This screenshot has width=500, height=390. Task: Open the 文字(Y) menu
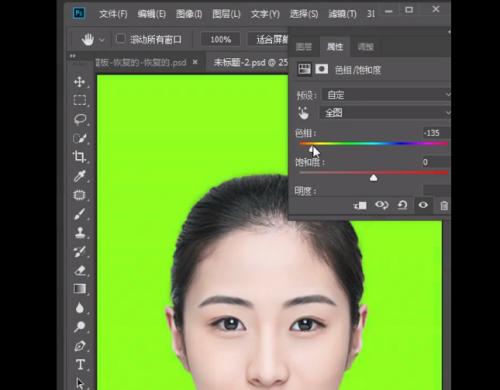265,14
